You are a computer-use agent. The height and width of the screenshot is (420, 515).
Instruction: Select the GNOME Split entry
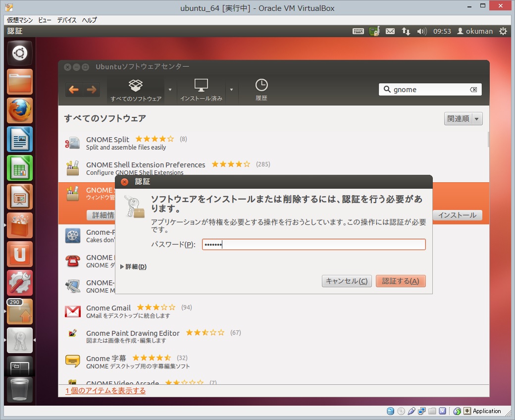[273, 143]
